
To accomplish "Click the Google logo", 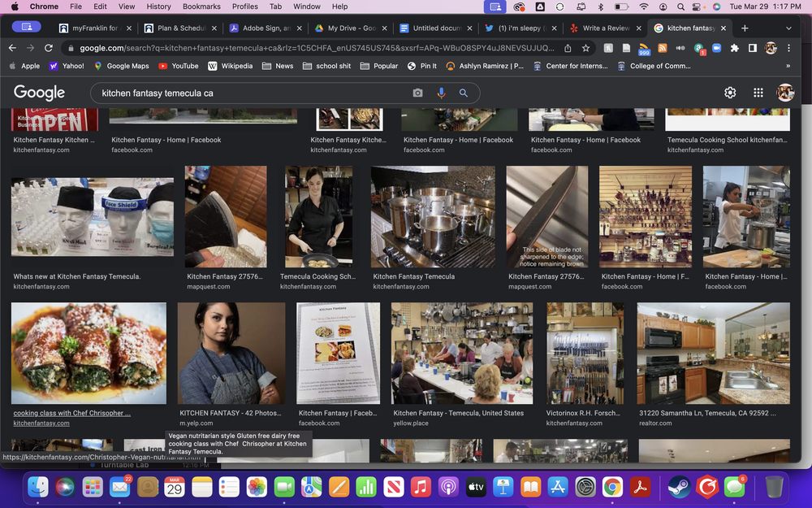I will click(39, 93).
